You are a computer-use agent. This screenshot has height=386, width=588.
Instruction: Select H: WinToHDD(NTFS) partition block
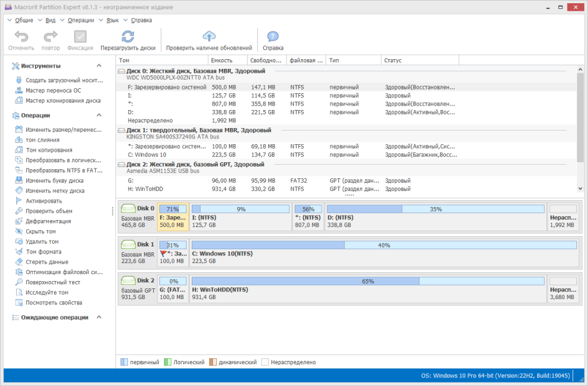tap(368, 288)
